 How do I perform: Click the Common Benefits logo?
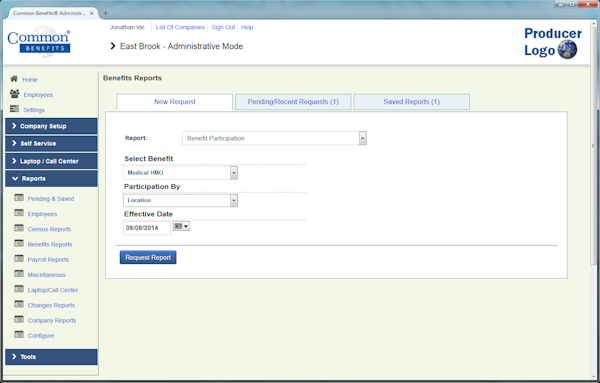tap(39, 42)
